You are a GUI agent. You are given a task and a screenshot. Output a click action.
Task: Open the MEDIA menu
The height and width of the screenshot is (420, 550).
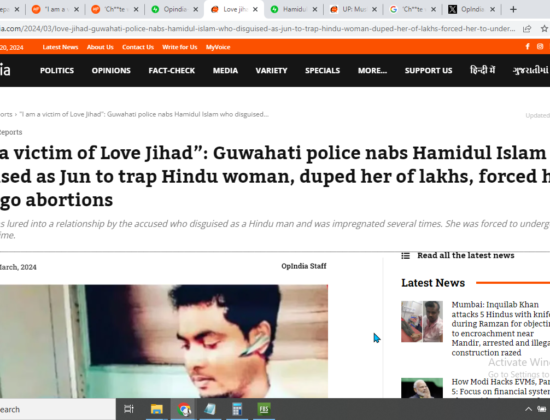tap(225, 71)
